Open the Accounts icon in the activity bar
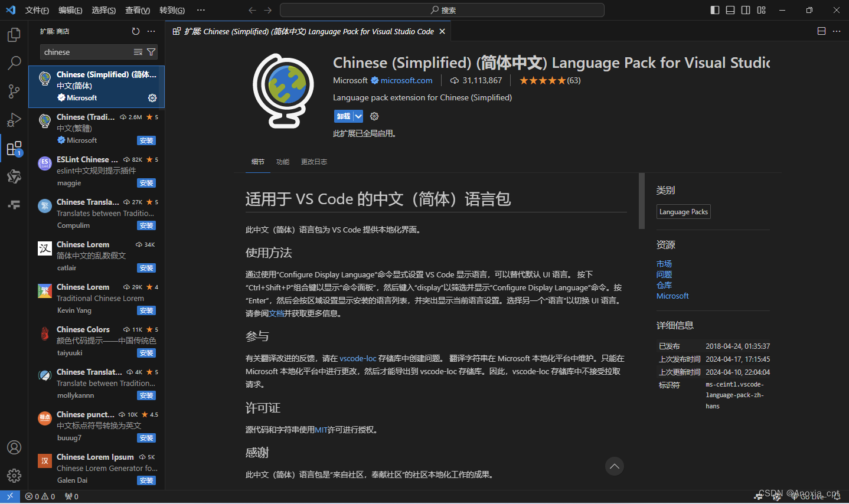This screenshot has height=504, width=849. tap(14, 447)
